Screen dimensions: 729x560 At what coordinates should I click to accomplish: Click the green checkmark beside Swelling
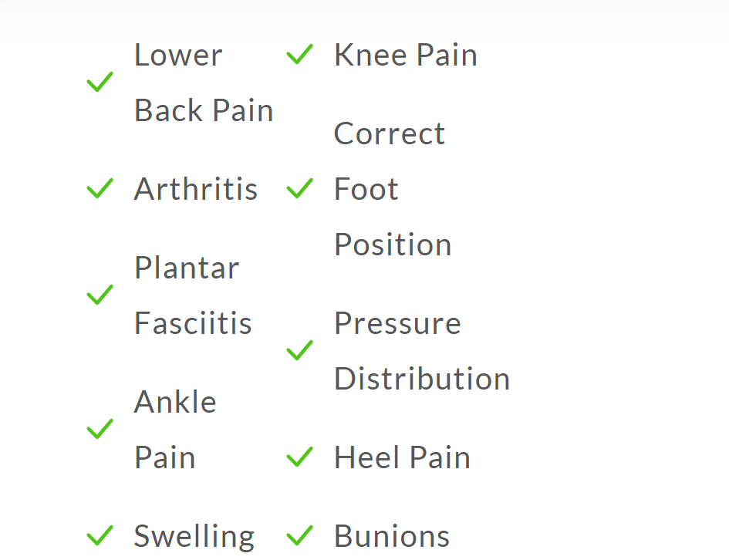(x=100, y=535)
